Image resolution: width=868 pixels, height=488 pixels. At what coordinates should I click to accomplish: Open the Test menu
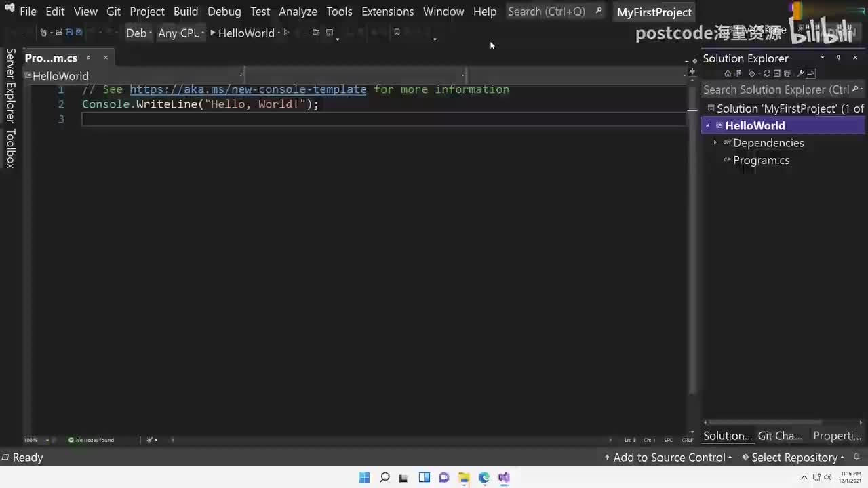pyautogui.click(x=260, y=12)
